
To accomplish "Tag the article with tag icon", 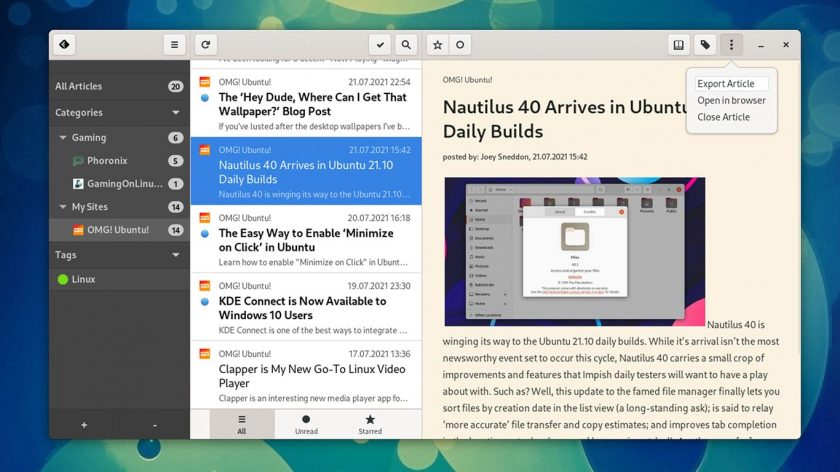I will [705, 45].
